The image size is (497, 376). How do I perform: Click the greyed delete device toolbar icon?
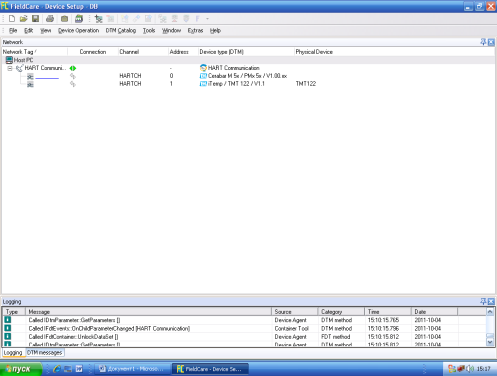[110, 19]
